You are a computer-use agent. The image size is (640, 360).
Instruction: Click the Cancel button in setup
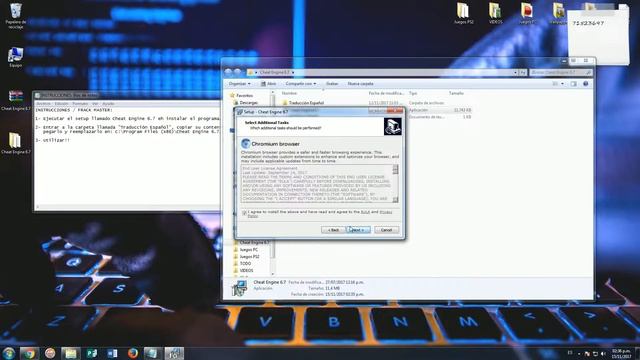click(386, 230)
